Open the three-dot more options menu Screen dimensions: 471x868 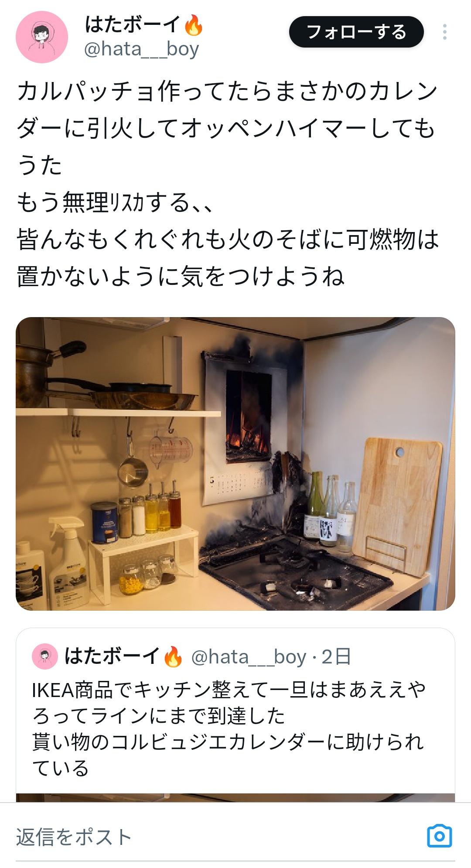click(444, 32)
